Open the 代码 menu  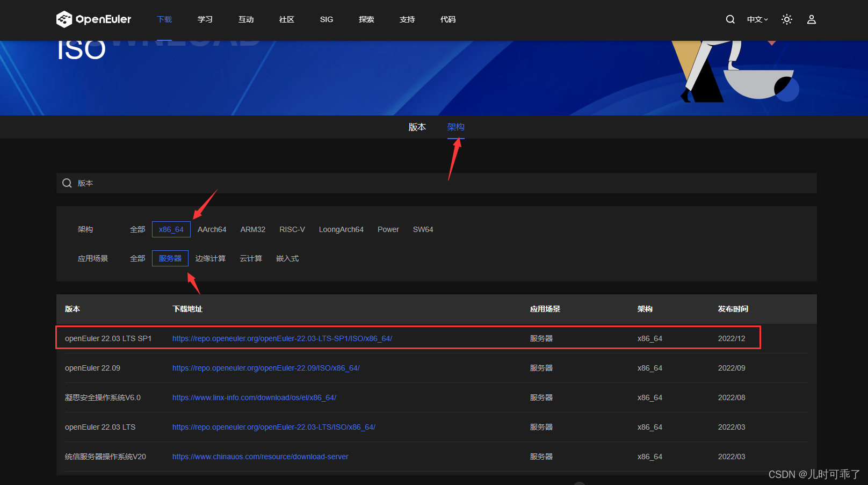448,19
